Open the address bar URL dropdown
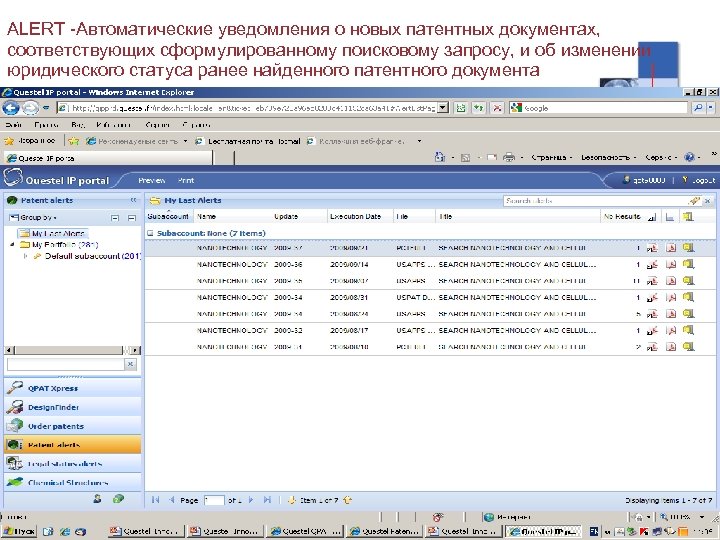Viewport: 720px width, 540px height. 443,108
